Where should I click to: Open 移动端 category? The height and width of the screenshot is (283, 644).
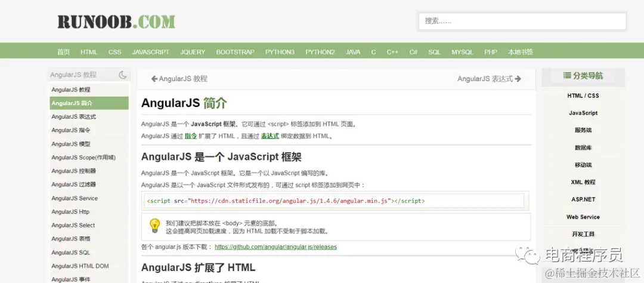coord(583,165)
